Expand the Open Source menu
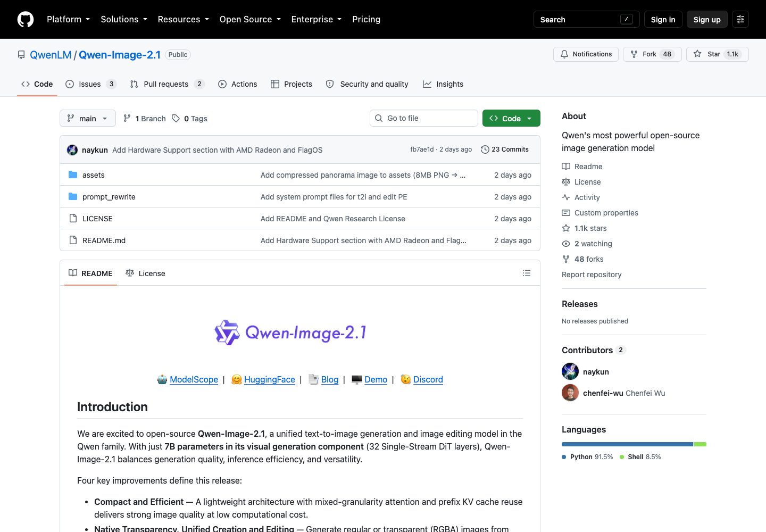Screen dimensions: 766x532 tap(250, 19)
